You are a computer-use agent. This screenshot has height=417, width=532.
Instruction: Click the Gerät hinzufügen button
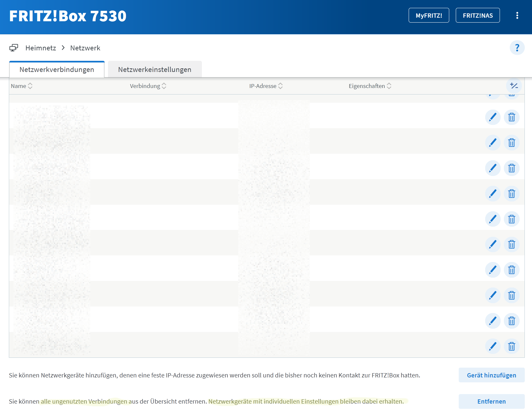[x=491, y=375]
